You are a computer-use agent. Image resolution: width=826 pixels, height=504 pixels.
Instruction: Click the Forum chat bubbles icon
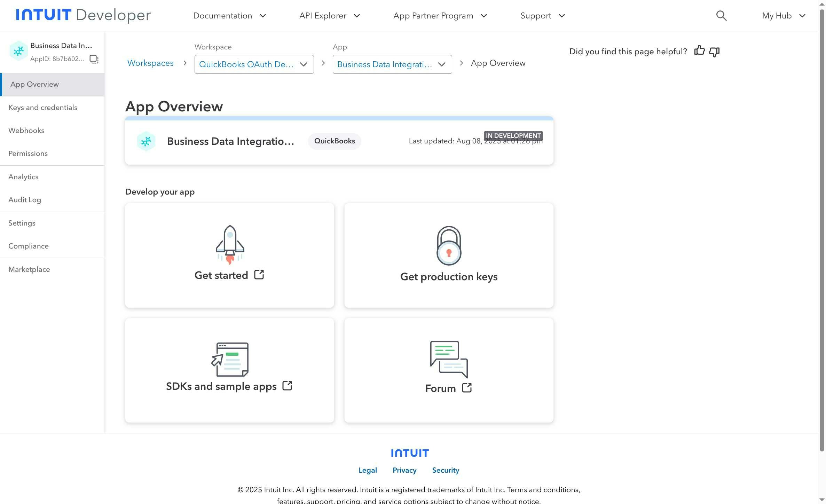click(x=449, y=359)
